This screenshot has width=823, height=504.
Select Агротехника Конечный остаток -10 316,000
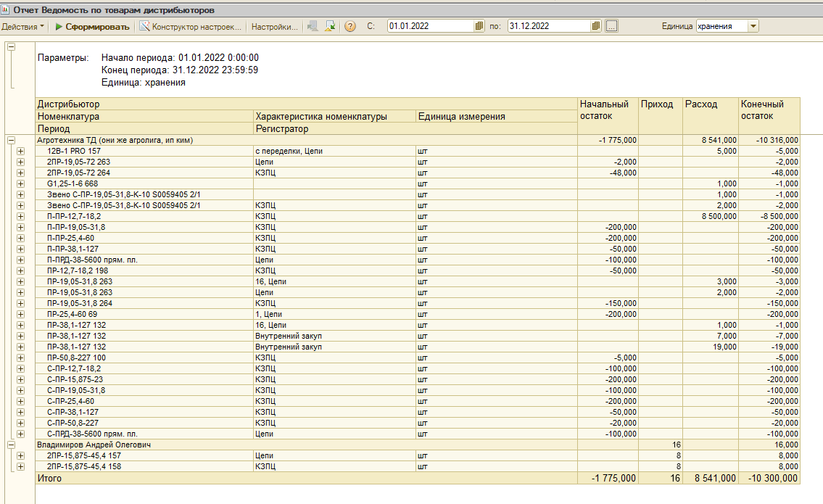tap(769, 140)
